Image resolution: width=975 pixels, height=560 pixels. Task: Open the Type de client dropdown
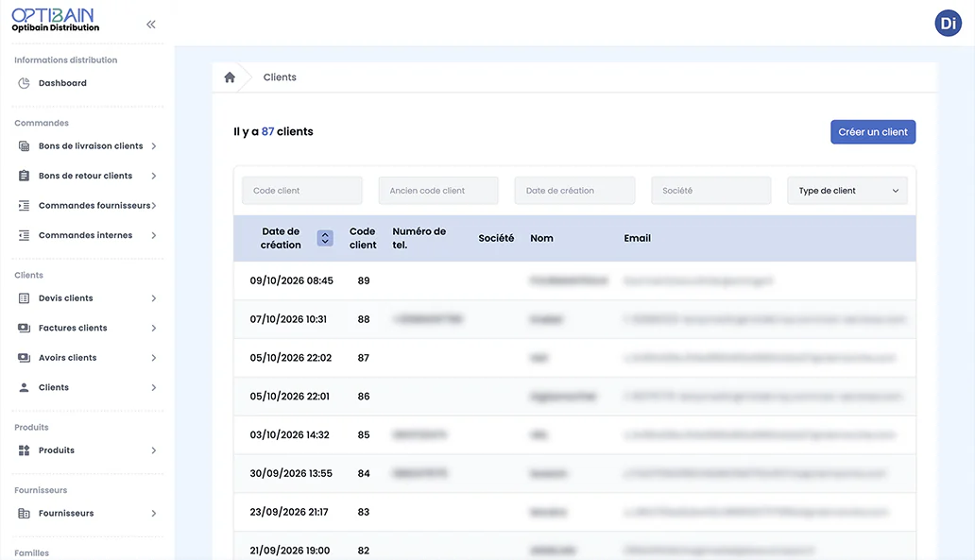[x=847, y=191]
